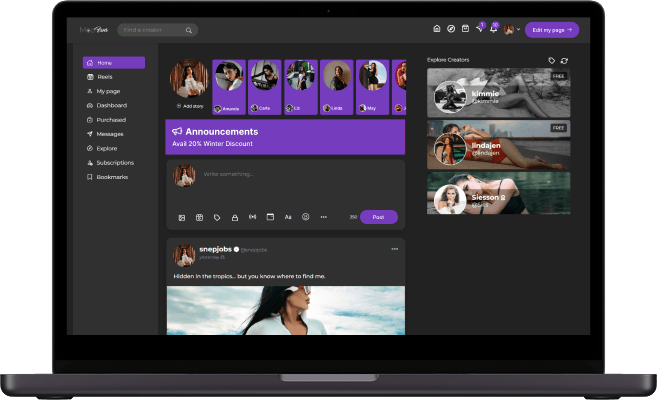
Task: Click the 'yesterday' timestamp on the post
Action: pyautogui.click(x=209, y=257)
